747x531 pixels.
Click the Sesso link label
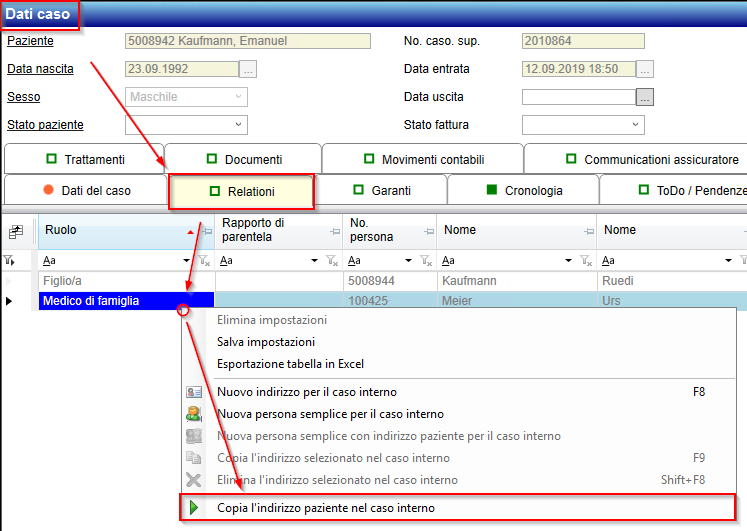tap(23, 97)
